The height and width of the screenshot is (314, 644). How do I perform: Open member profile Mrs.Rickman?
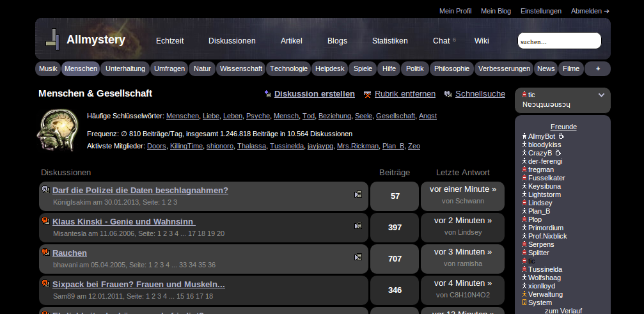tap(357, 146)
